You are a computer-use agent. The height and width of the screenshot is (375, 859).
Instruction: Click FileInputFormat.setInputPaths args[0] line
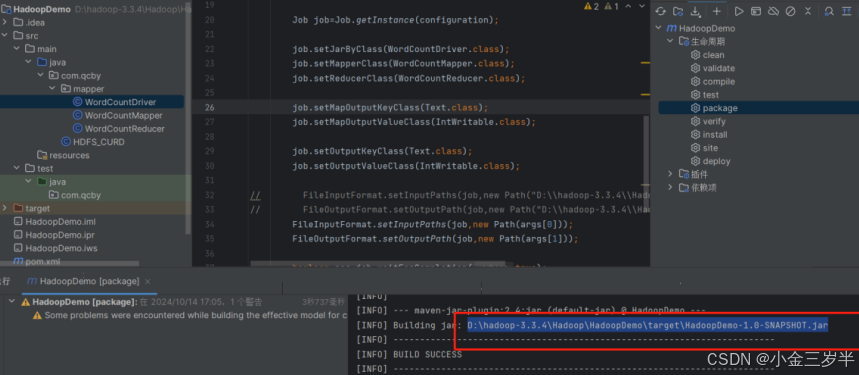(433, 224)
